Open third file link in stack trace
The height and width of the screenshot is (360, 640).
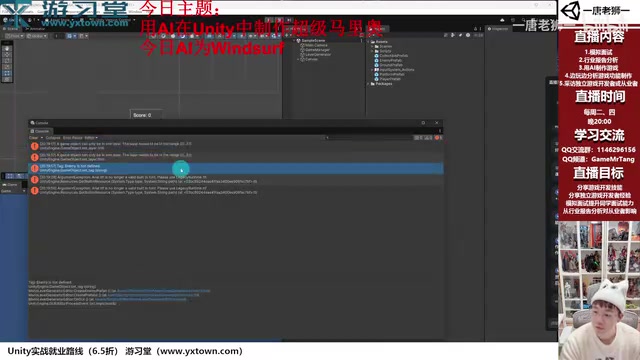141,299
